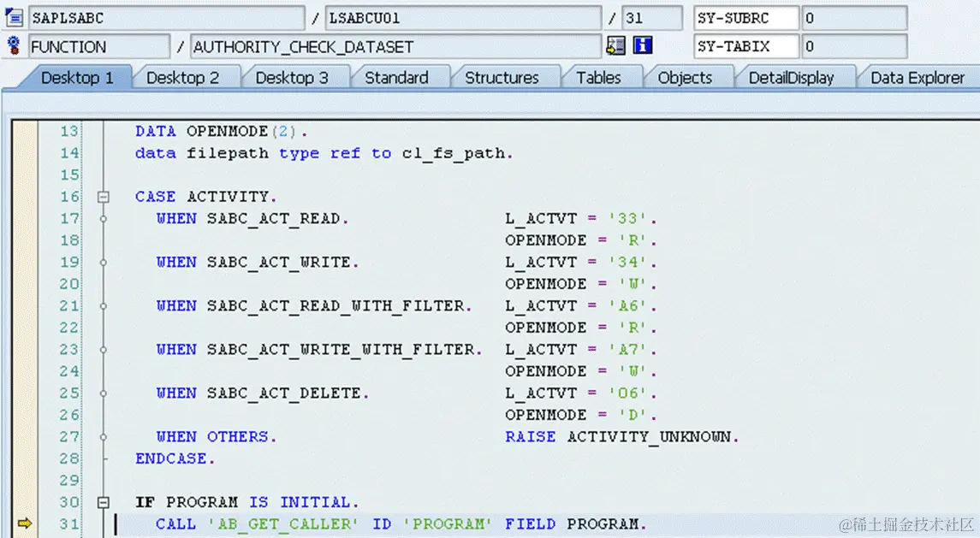This screenshot has height=538, width=980.
Task: Click 'AB_GET_CALLER' on line 31
Action: coord(284,523)
